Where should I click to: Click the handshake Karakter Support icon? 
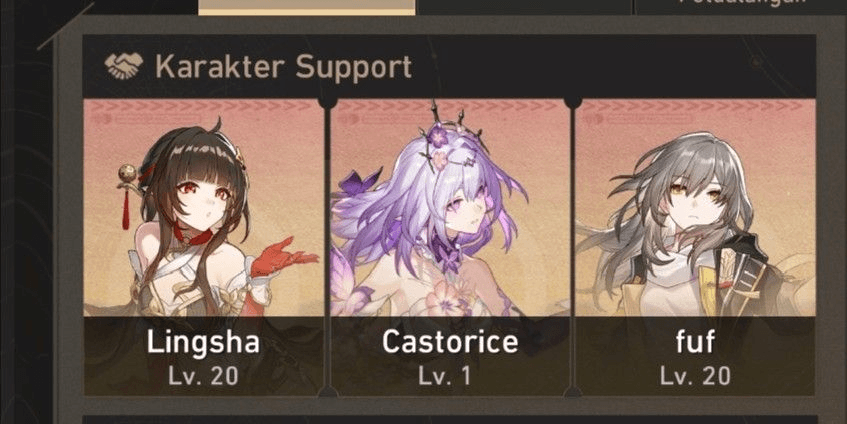pyautogui.click(x=124, y=66)
